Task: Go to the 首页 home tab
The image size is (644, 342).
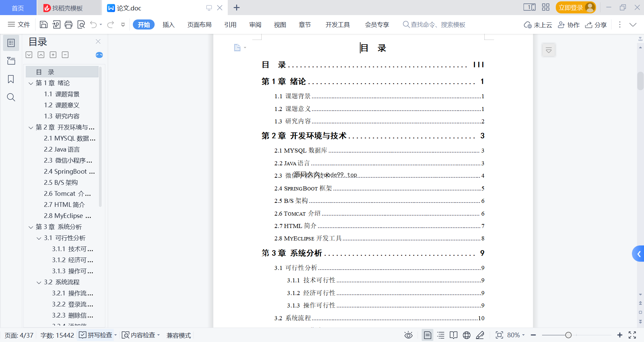Action: click(x=18, y=8)
